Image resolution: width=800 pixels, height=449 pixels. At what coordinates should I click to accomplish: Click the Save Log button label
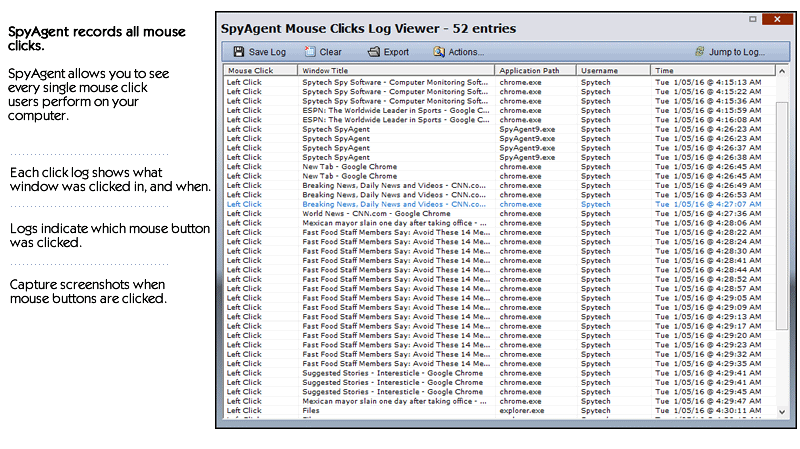pos(267,52)
